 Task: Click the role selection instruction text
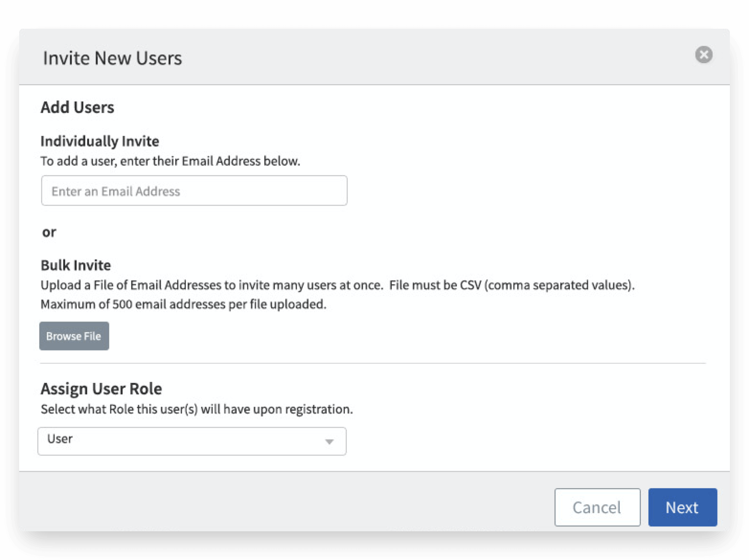(x=196, y=410)
